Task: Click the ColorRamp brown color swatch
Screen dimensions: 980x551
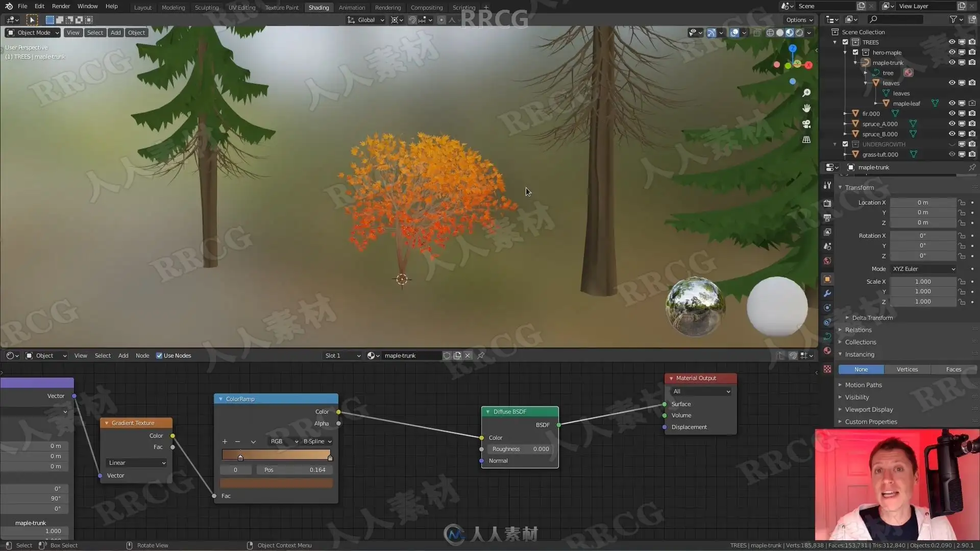Action: pos(276,483)
